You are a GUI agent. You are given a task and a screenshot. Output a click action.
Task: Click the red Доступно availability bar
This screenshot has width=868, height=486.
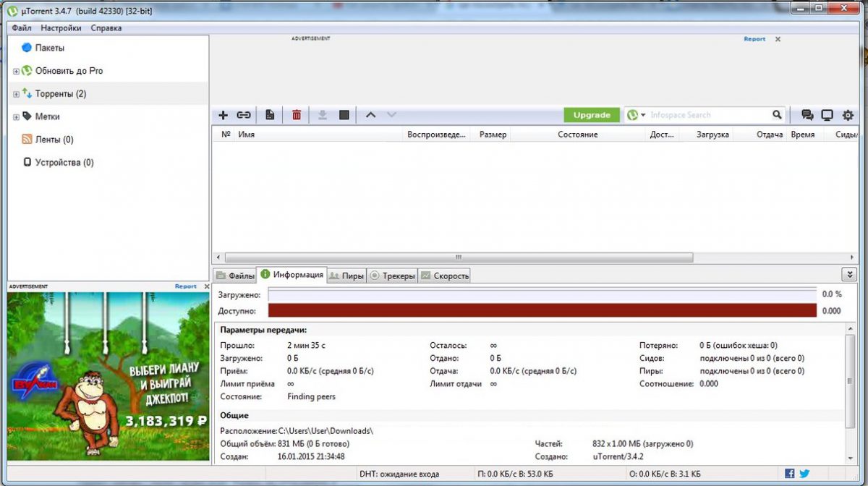coord(542,310)
